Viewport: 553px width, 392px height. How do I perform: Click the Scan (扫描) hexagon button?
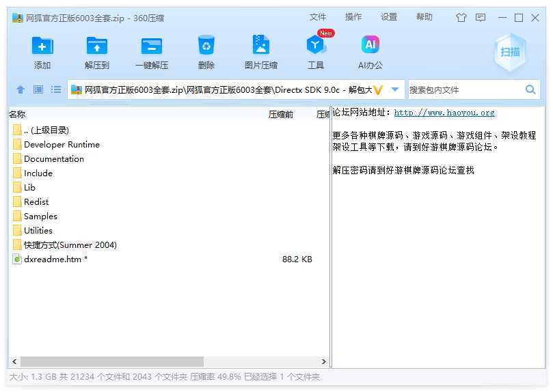(510, 52)
